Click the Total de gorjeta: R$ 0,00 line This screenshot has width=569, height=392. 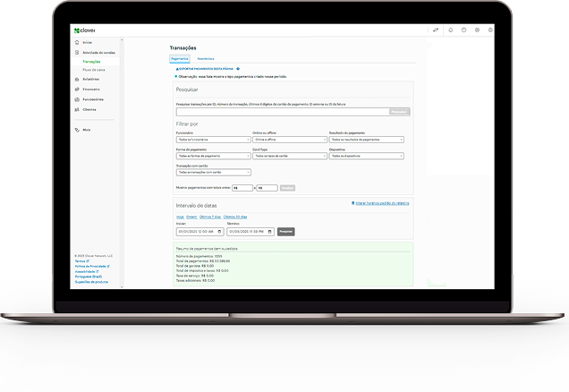coord(195,266)
